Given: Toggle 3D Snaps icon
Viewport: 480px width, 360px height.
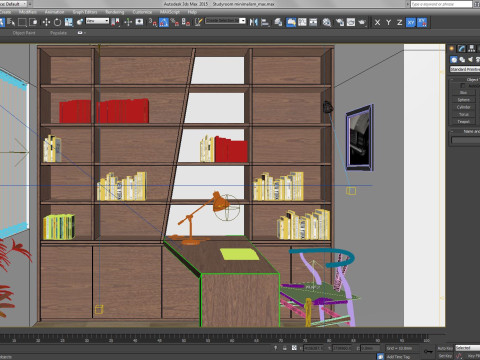Looking at the screenshot, I should point(153,22).
